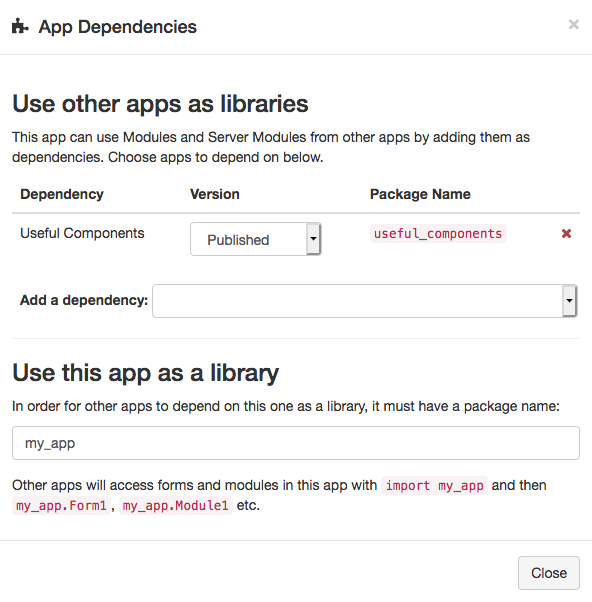Click the Useful Components dependency name

(x=82, y=233)
